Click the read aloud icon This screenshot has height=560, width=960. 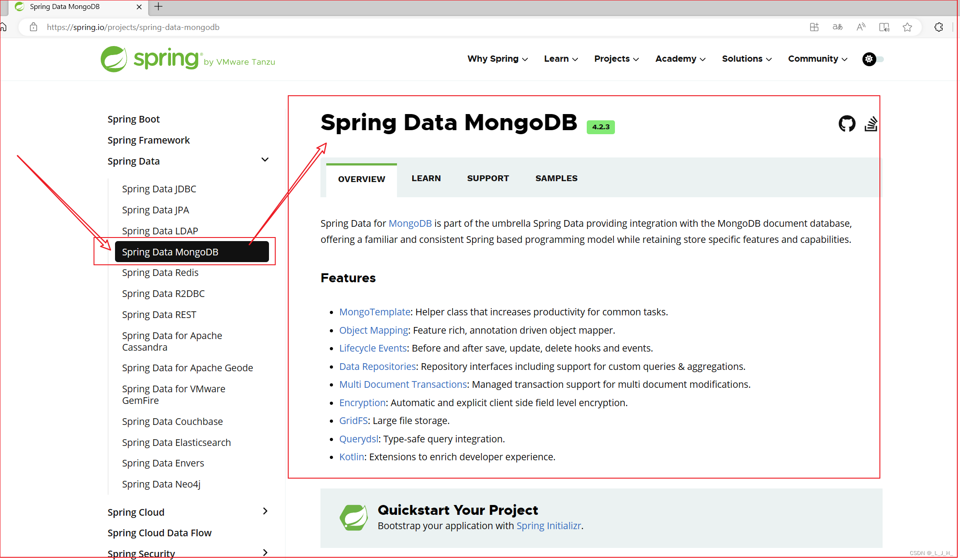coord(861,27)
